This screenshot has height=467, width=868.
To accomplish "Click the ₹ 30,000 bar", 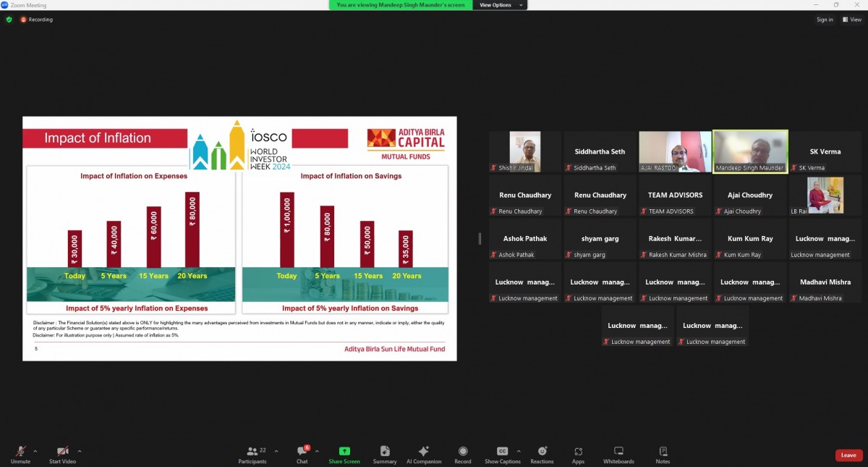I will [75, 249].
